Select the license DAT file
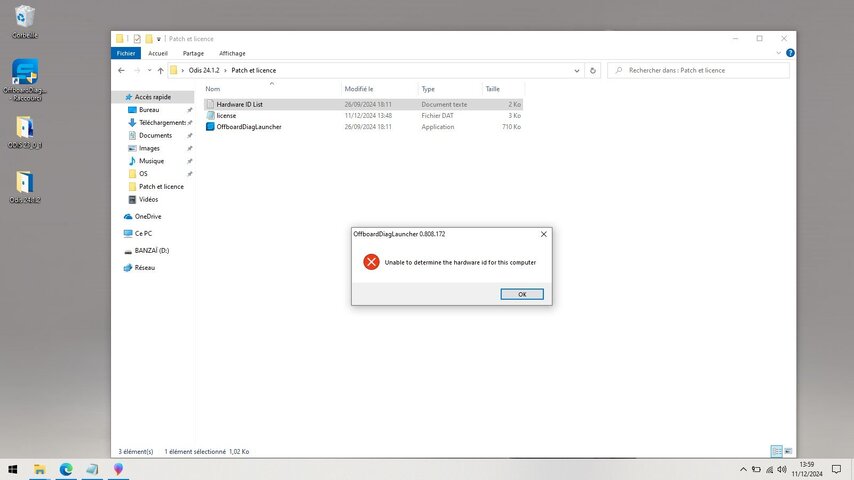854x480 pixels. [x=363, y=116]
